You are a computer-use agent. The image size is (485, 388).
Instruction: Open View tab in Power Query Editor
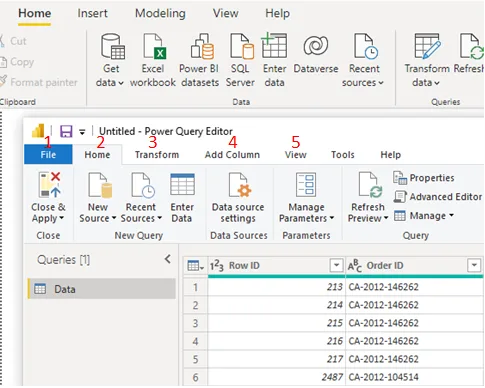pos(295,155)
